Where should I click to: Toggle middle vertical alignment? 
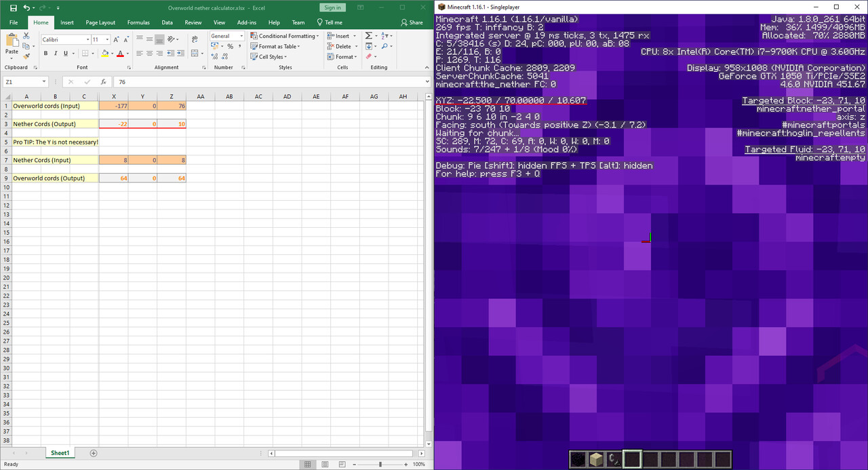tap(149, 39)
